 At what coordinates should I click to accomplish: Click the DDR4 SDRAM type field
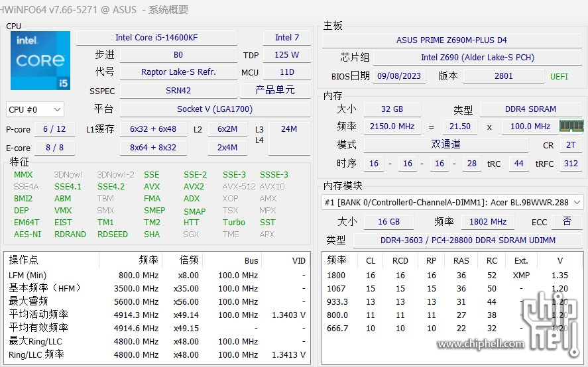click(530, 109)
